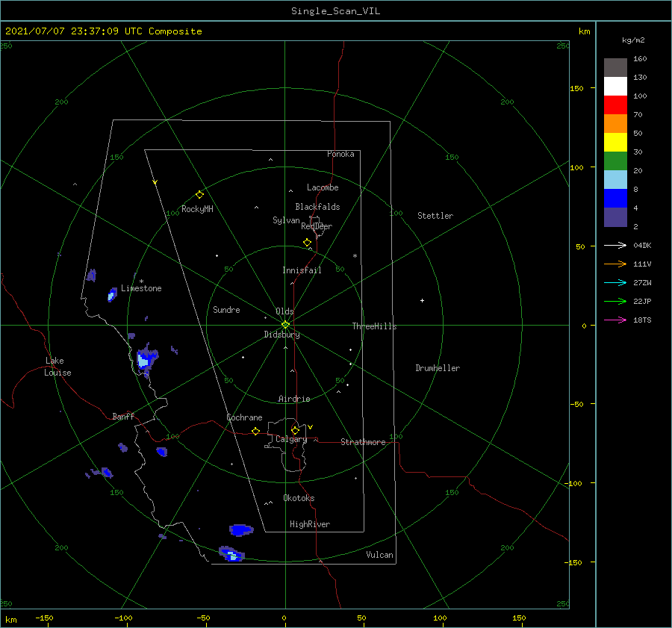Click the yellow 30-50 color swatch

(615, 143)
